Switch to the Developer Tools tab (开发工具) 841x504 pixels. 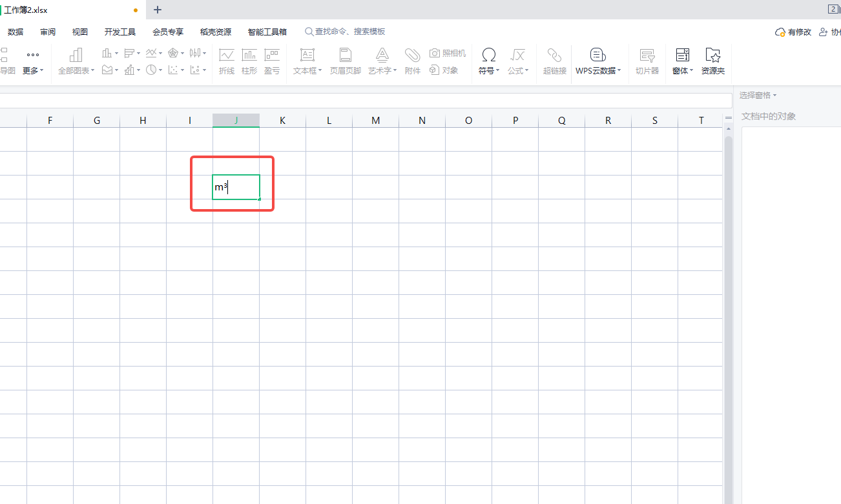click(119, 31)
